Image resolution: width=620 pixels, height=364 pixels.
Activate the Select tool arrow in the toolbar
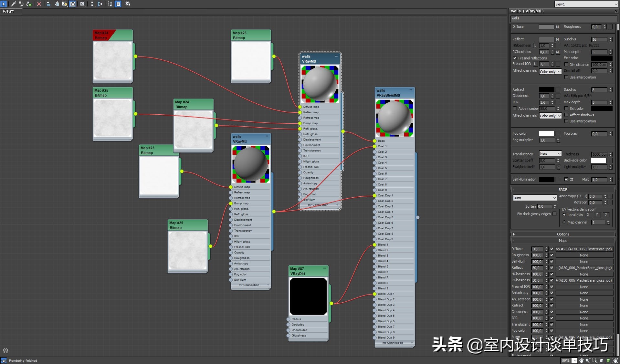pyautogui.click(x=4, y=4)
